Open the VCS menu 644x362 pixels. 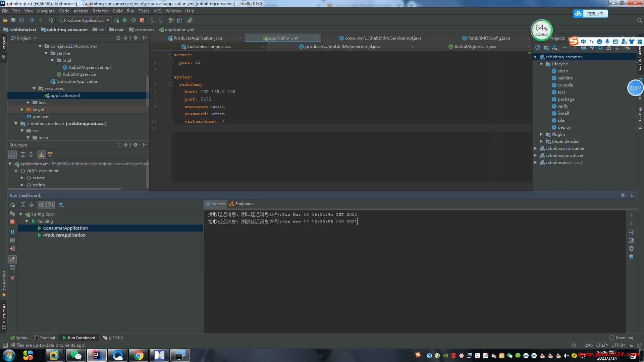click(157, 11)
